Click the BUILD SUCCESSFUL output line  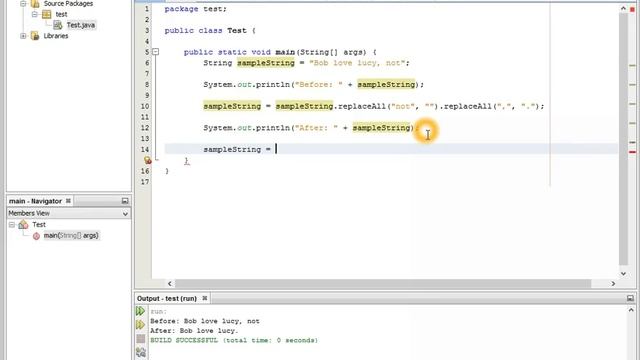tap(234, 340)
